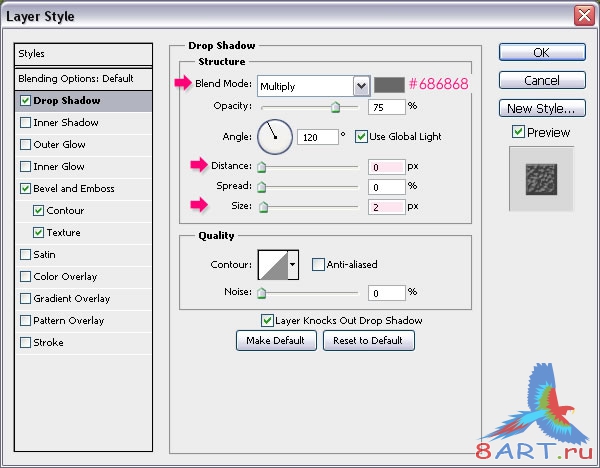Screen dimensions: 600x468
Task: Toggle Use Global Light checkbox
Action: [x=361, y=137]
